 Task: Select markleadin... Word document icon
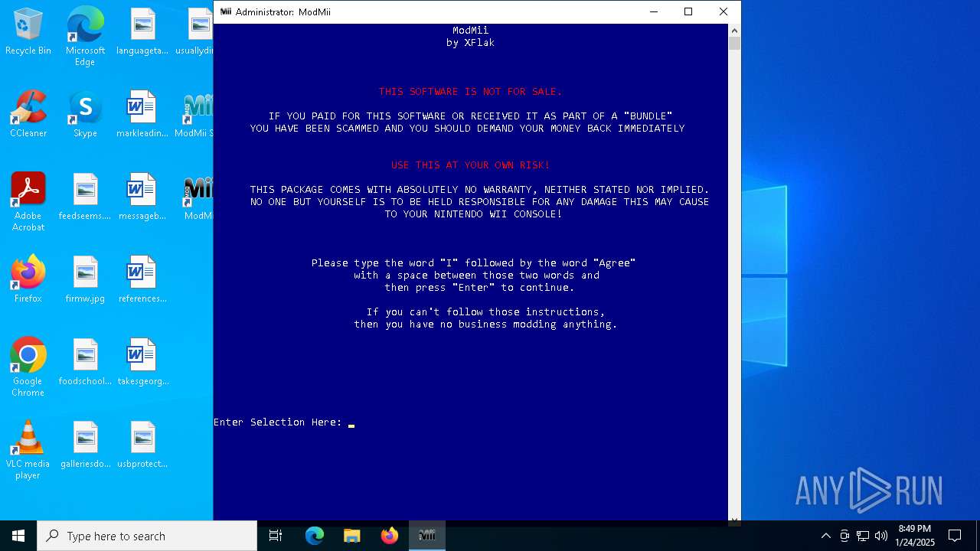(142, 114)
